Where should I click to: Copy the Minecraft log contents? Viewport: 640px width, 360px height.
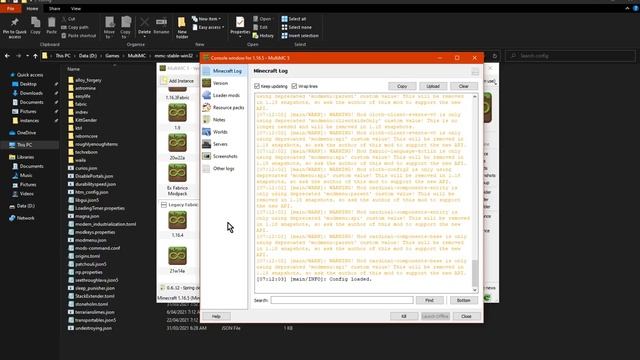tap(402, 86)
